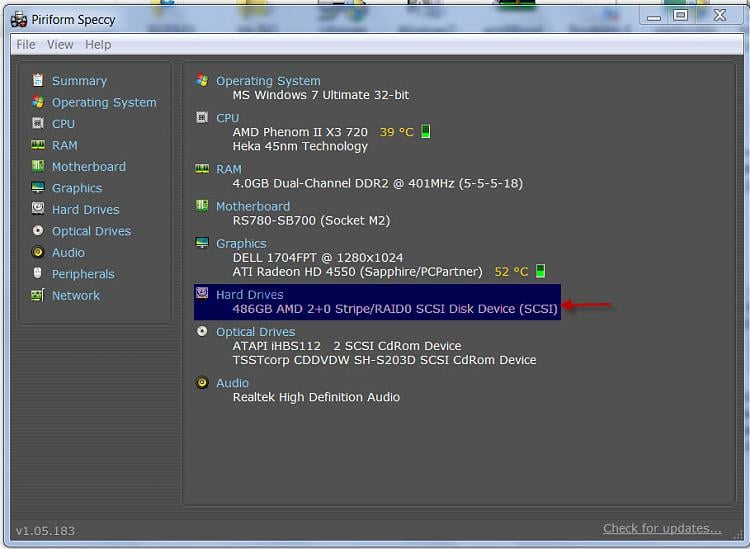Viewport: 750px width, 549px height.
Task: Click the Graphics heading link in summary
Action: pos(241,243)
